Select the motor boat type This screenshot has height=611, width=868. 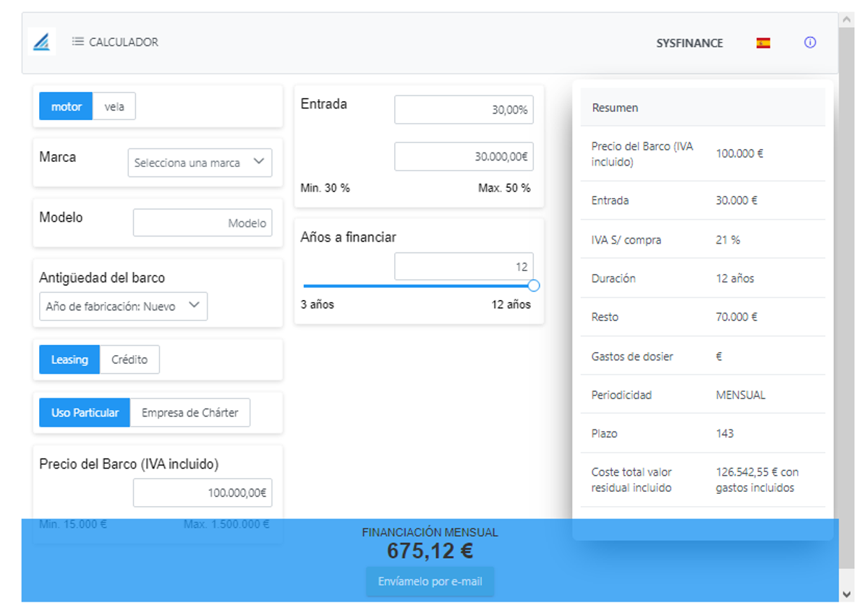(67, 106)
